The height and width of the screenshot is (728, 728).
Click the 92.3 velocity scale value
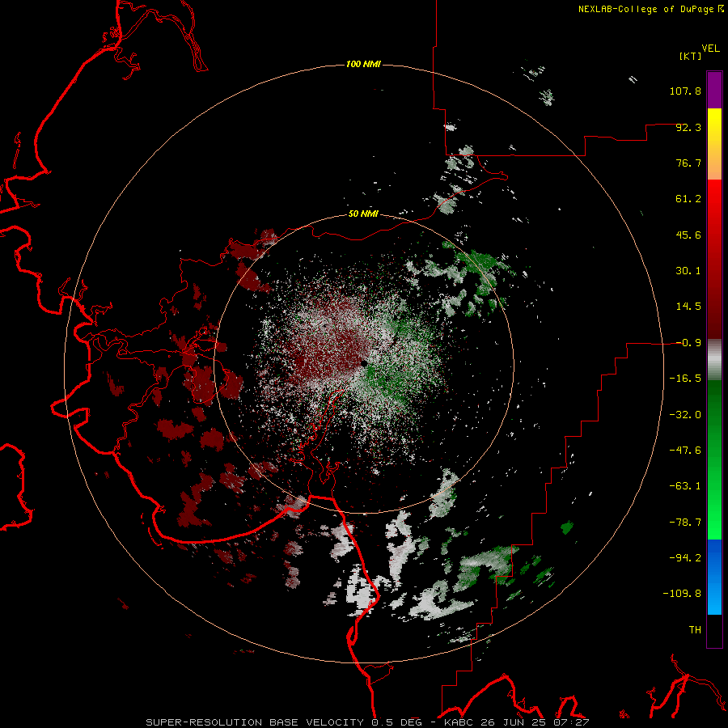(688, 127)
